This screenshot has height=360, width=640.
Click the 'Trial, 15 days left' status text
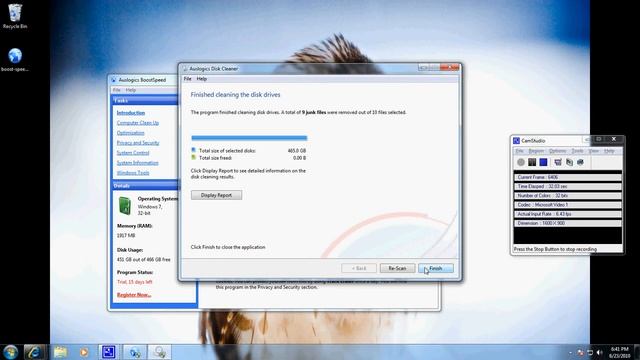pos(134,282)
